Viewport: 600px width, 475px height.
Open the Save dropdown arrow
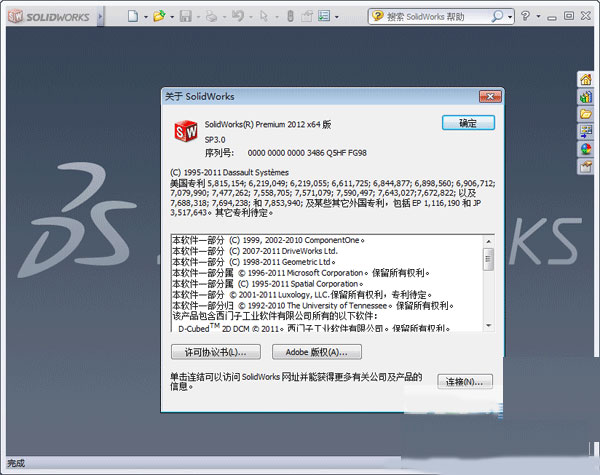coord(198,17)
